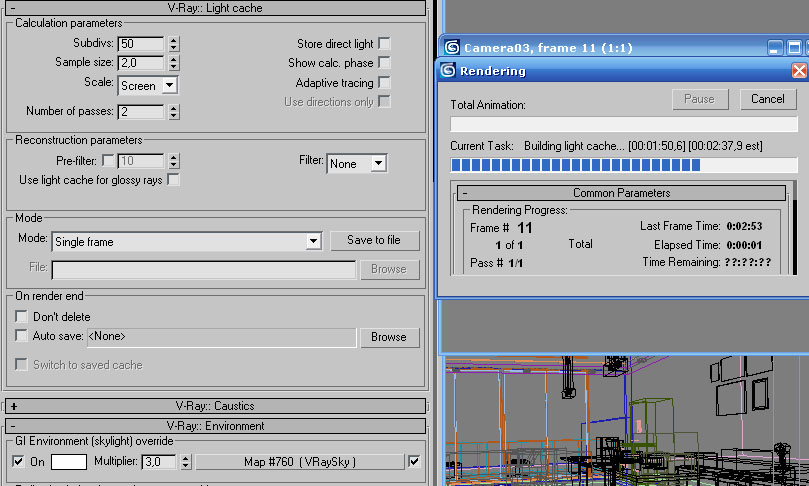Enable Adaptive tracing checkbox

tap(384, 82)
